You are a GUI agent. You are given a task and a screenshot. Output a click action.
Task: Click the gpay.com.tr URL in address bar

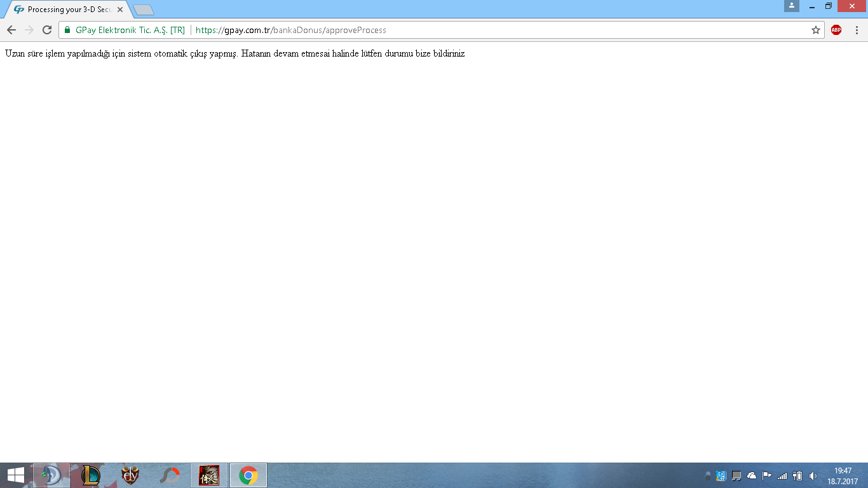(291, 30)
